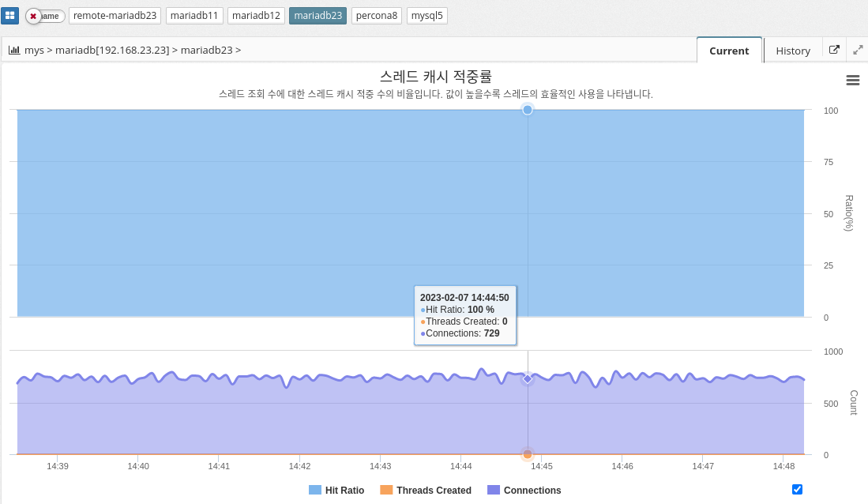The width and height of the screenshot is (868, 504).
Task: Click the grid view icon
Action: click(9, 16)
